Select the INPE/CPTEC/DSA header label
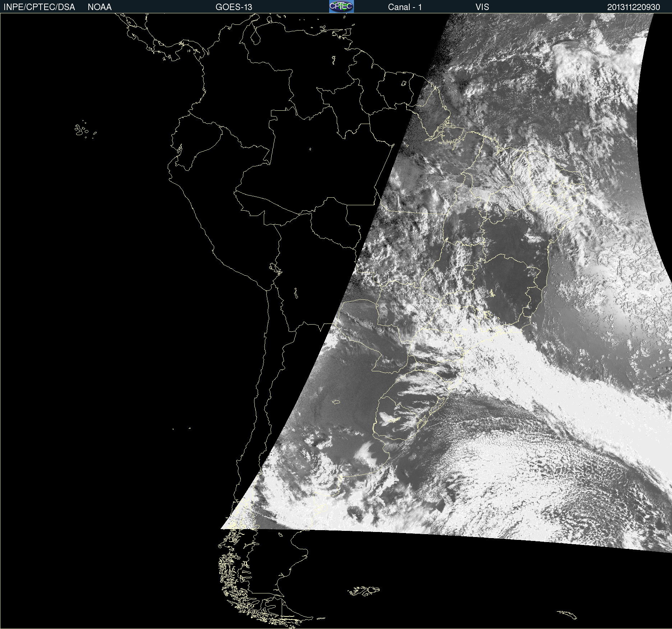 coord(39,7)
